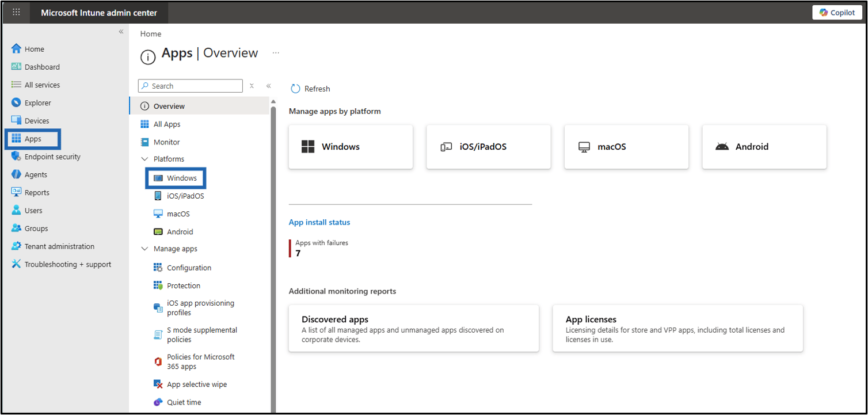The width and height of the screenshot is (868, 415).
Task: Click the Home breadcrumb link
Action: 151,34
